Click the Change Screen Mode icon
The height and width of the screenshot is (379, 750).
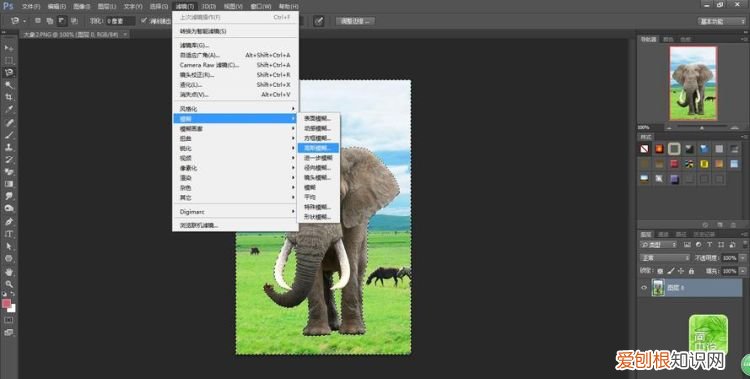[x=9, y=332]
